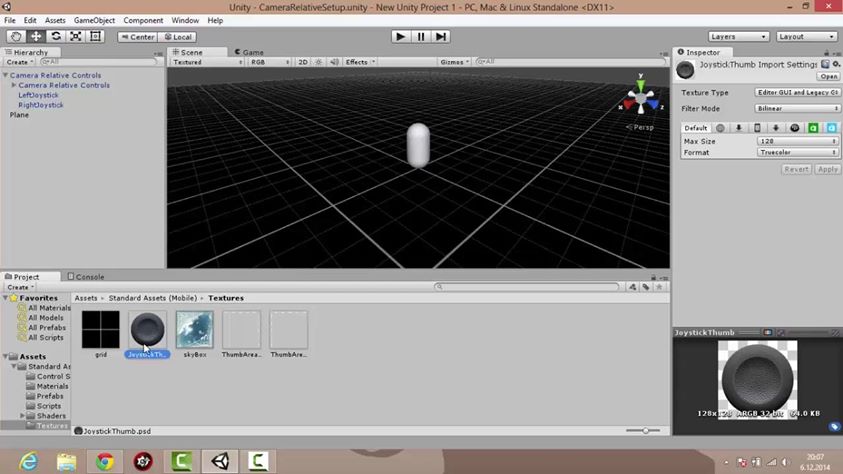Image resolution: width=843 pixels, height=474 pixels.
Task: Select LeftJoystick in Hierarchy
Action: tap(38, 95)
